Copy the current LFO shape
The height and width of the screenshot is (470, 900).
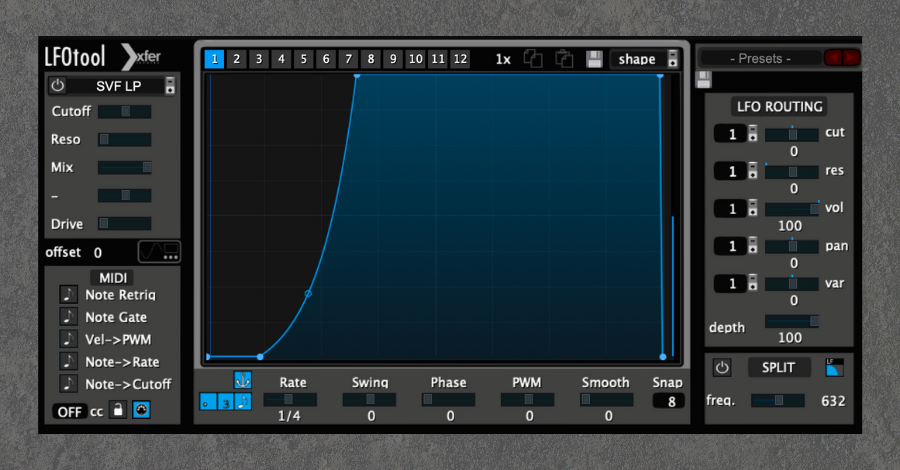coord(533,59)
